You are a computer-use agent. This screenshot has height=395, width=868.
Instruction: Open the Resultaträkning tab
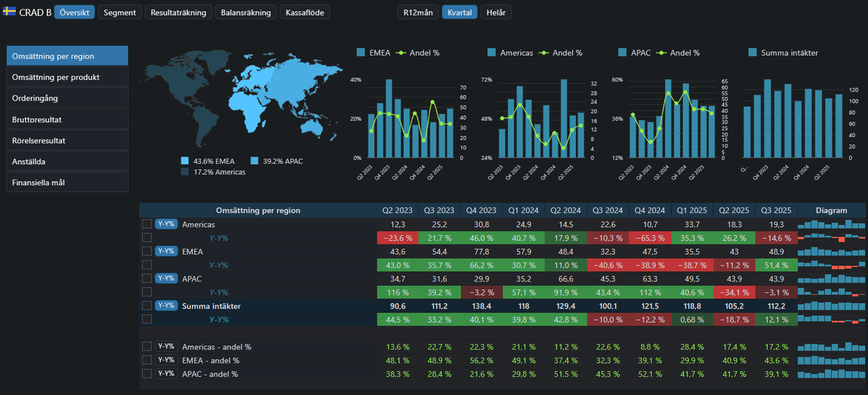[178, 12]
